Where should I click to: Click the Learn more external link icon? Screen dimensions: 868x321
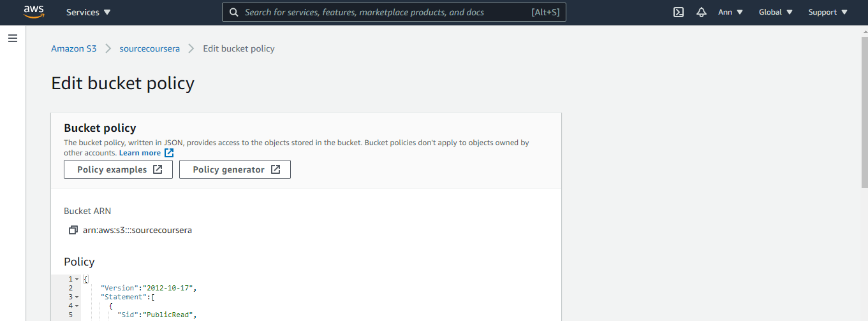169,153
